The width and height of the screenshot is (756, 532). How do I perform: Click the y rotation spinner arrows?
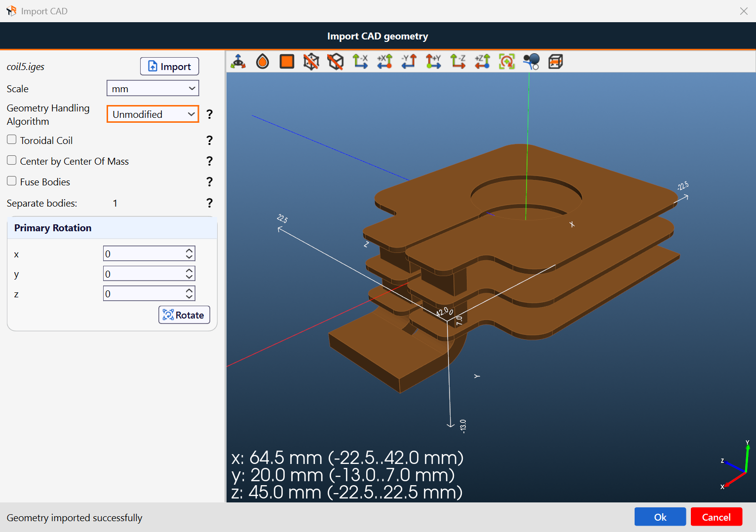189,274
